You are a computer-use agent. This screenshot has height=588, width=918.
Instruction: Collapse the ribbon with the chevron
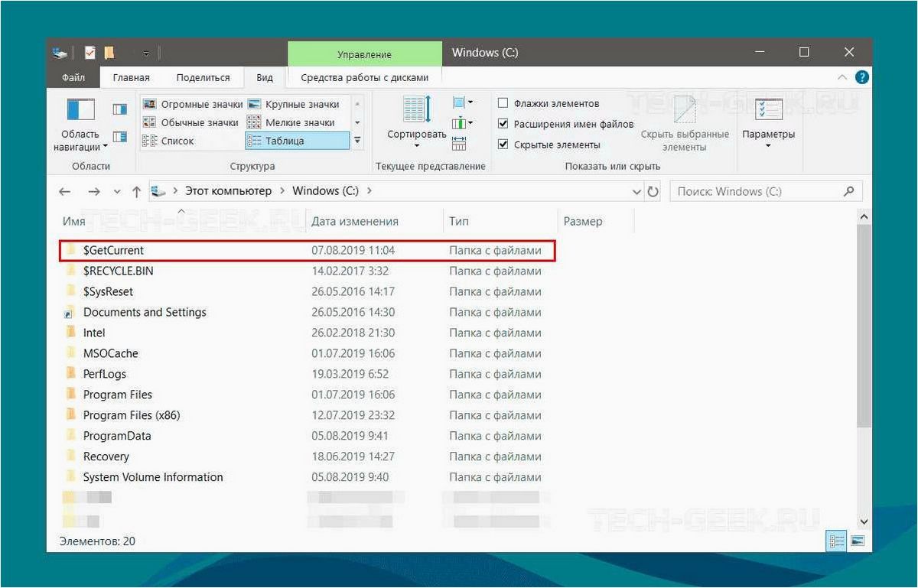(842, 77)
